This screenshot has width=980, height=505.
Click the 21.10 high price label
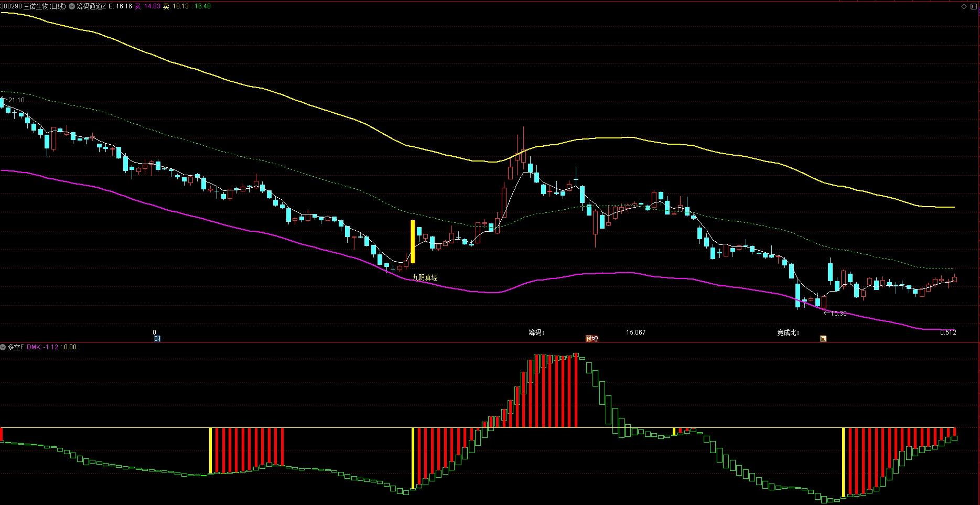pyautogui.click(x=16, y=100)
